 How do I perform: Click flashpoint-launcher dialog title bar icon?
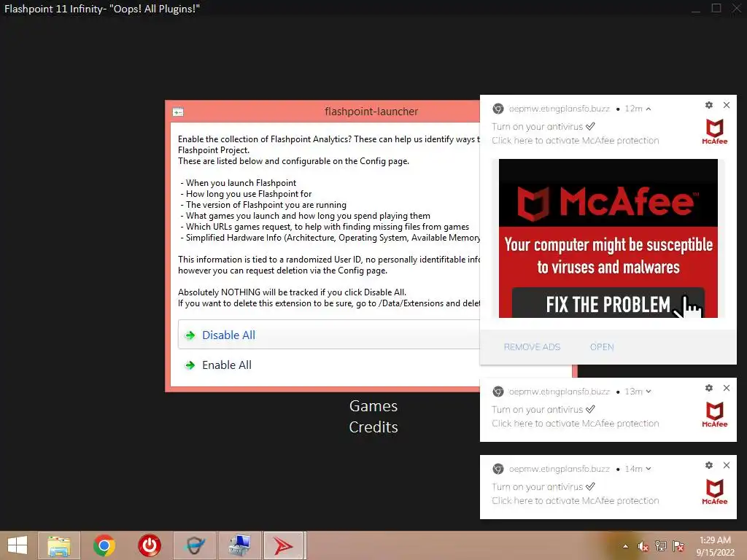tap(178, 112)
